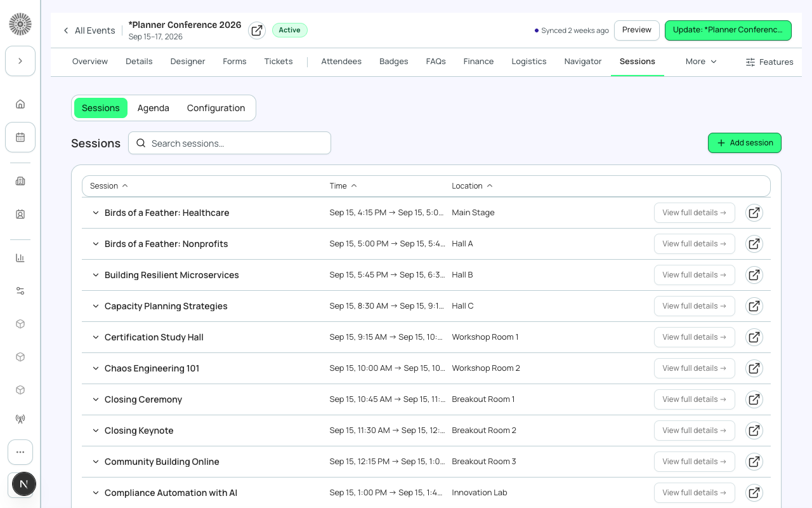View full details for Capacity Planning Strategies
This screenshot has width=812, height=508.
click(694, 306)
